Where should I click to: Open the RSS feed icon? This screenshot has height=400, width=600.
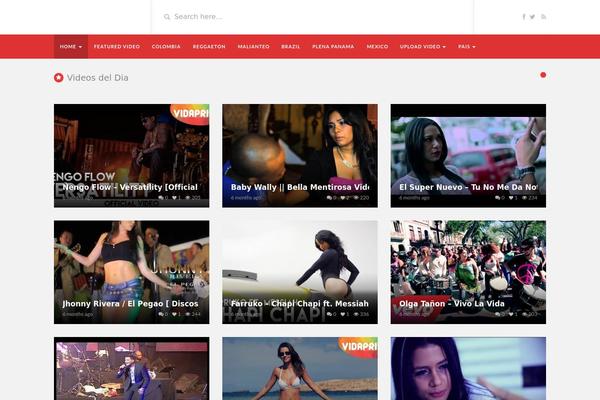[543, 17]
